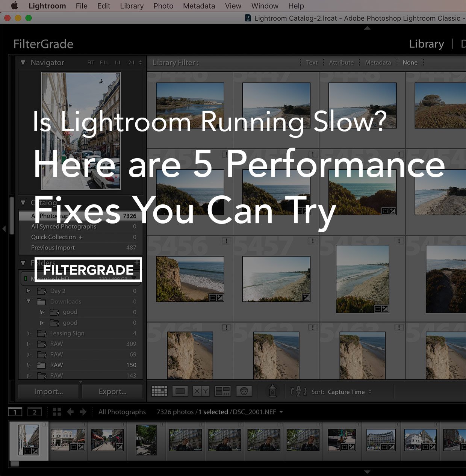Switch to Loupe view in the toolbar
Screen dimensions: 466x476
[180, 391]
